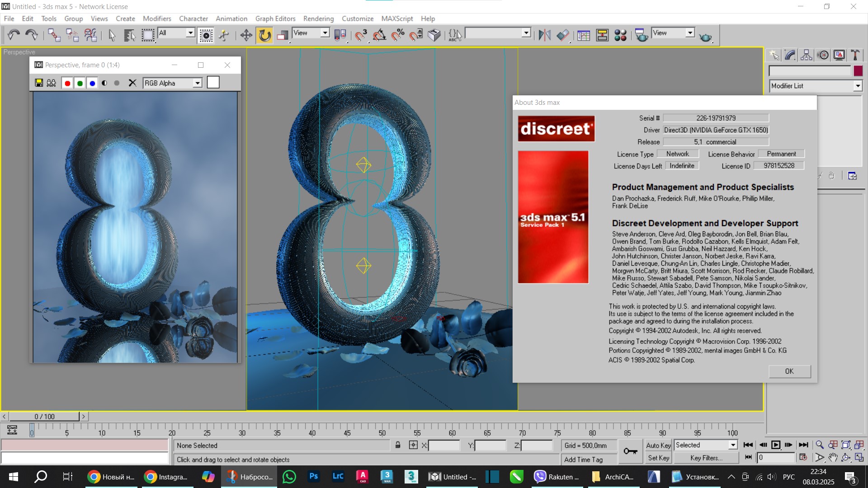
Task: Click the Mirror Selected Objects icon
Action: [x=544, y=35]
